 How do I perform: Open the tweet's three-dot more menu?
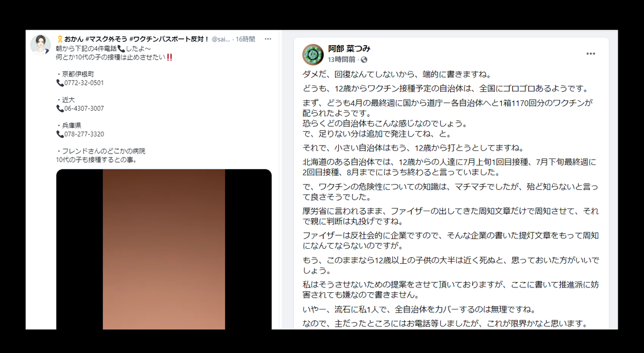pos(268,39)
